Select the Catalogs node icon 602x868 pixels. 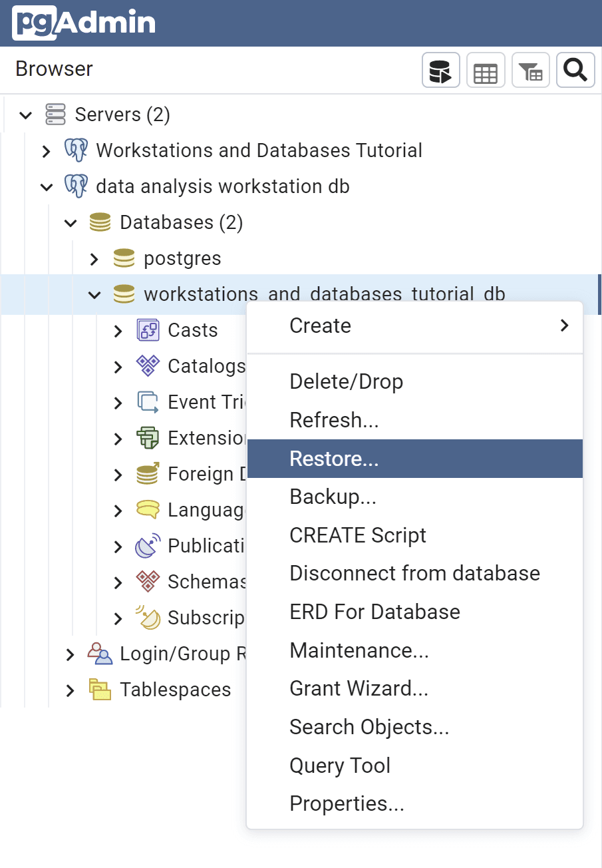[148, 366]
